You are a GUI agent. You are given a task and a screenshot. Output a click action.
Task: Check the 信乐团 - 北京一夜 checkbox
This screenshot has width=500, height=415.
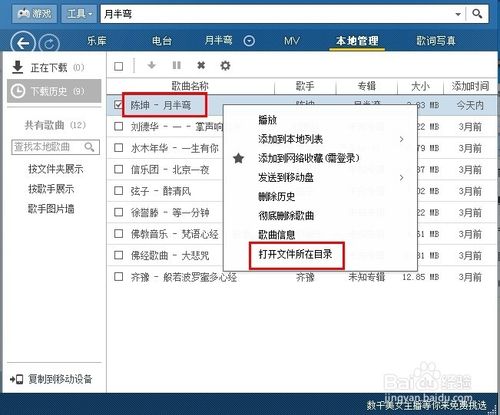click(x=118, y=169)
